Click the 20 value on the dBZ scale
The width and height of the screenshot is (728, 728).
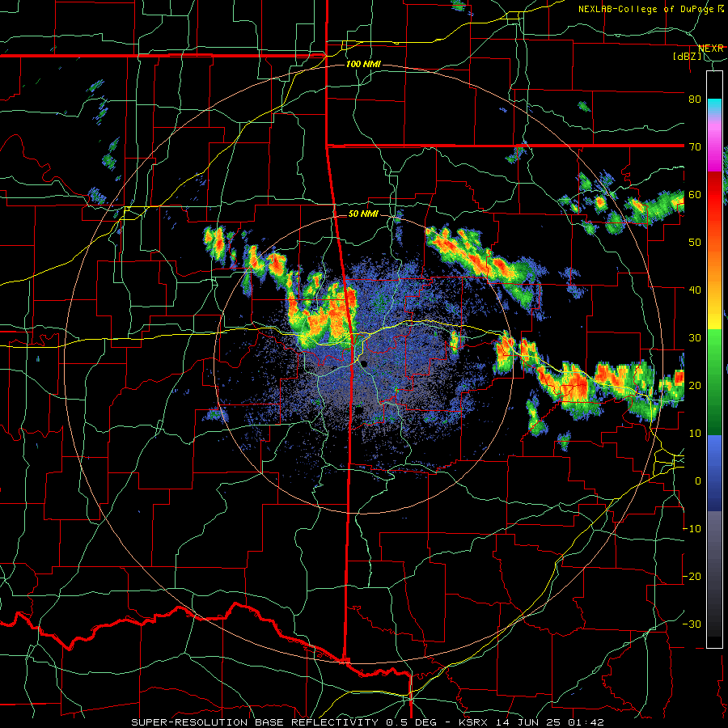coord(695,385)
